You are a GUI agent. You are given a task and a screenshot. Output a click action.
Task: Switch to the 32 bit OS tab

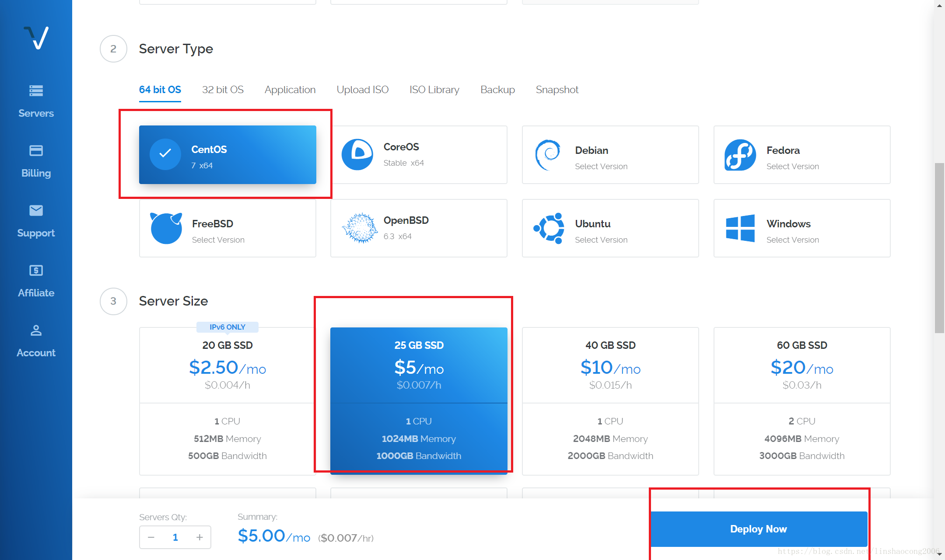223,90
